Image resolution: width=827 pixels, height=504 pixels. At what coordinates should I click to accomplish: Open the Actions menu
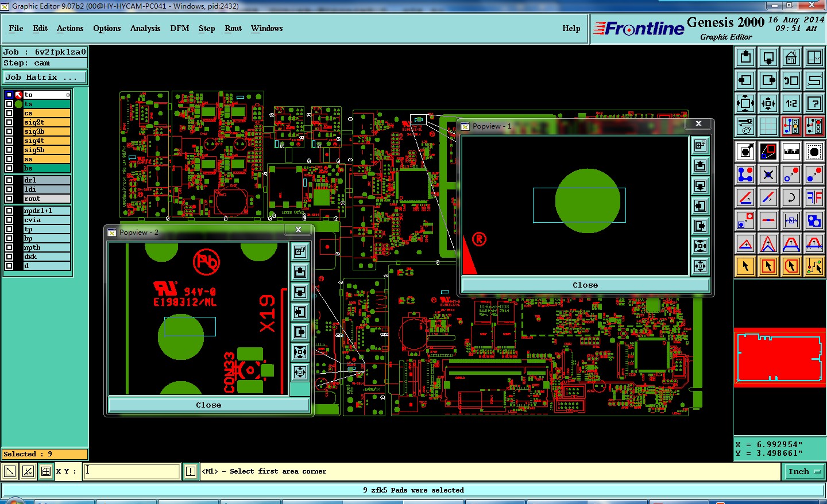(x=70, y=28)
